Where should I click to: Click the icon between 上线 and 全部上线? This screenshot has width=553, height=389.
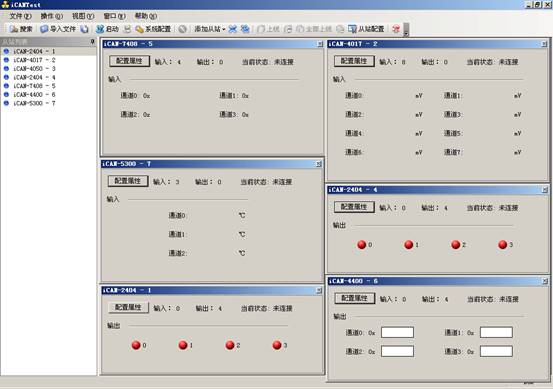pyautogui.click(x=288, y=29)
